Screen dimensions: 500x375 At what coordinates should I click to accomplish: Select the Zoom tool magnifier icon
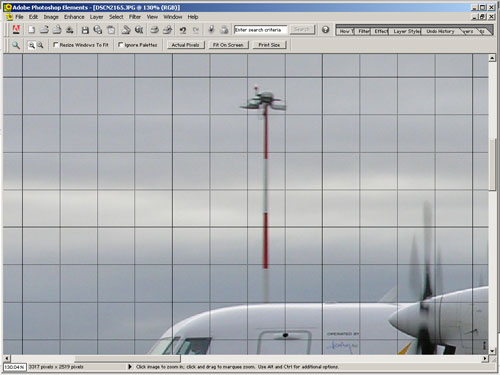16,45
